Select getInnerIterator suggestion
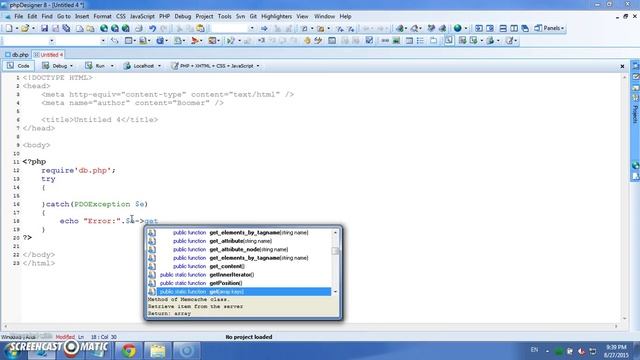This screenshot has height=360, width=640. [244, 275]
